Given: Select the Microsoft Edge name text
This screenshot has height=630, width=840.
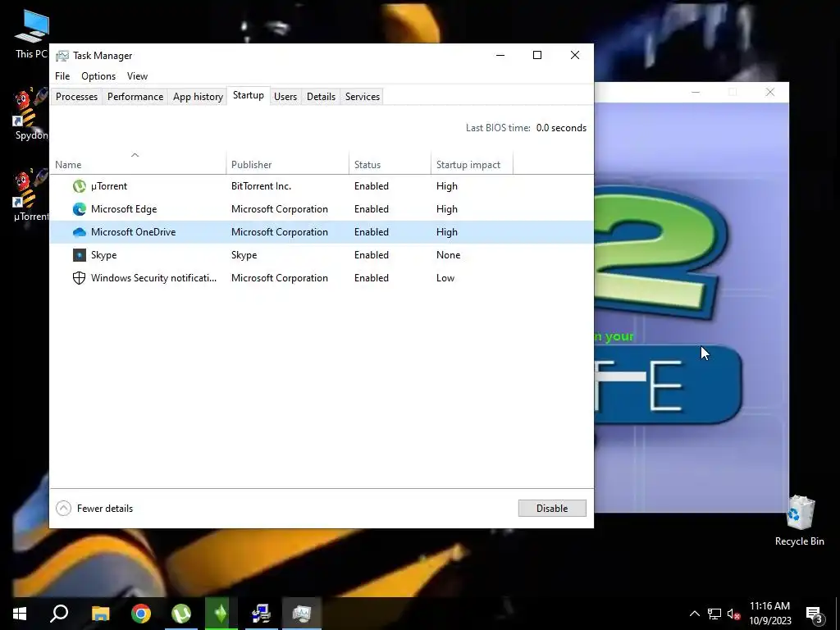Looking at the screenshot, I should point(124,209).
